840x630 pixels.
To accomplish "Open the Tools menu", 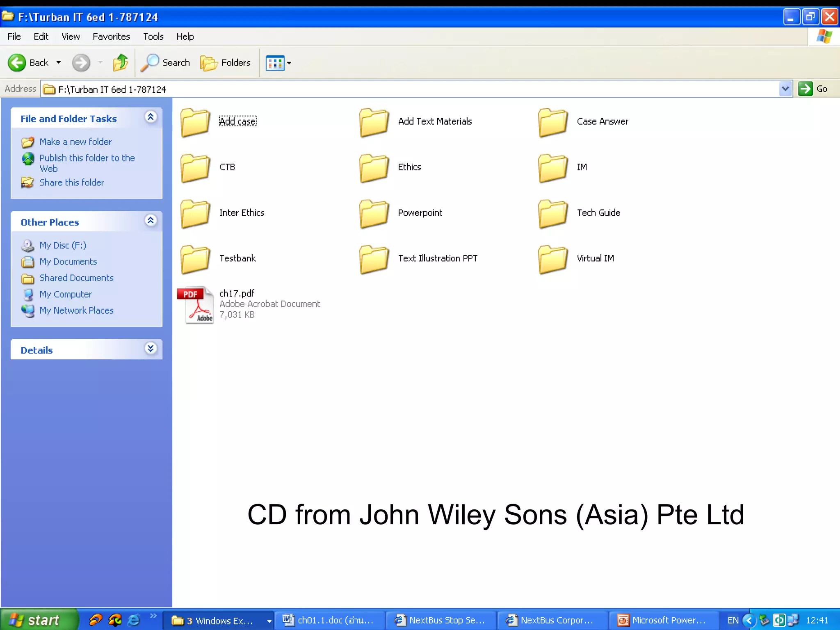I will coord(153,37).
